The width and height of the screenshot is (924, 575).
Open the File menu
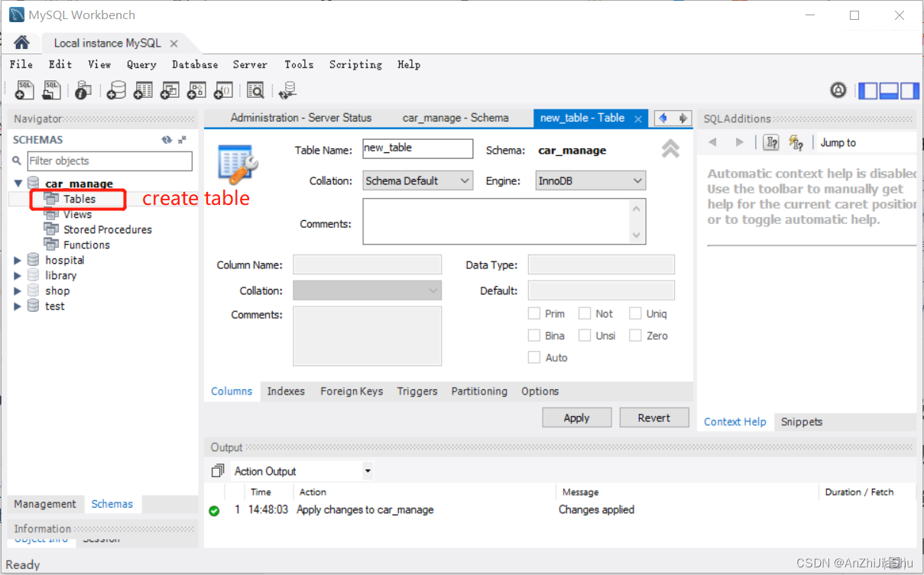click(x=21, y=64)
